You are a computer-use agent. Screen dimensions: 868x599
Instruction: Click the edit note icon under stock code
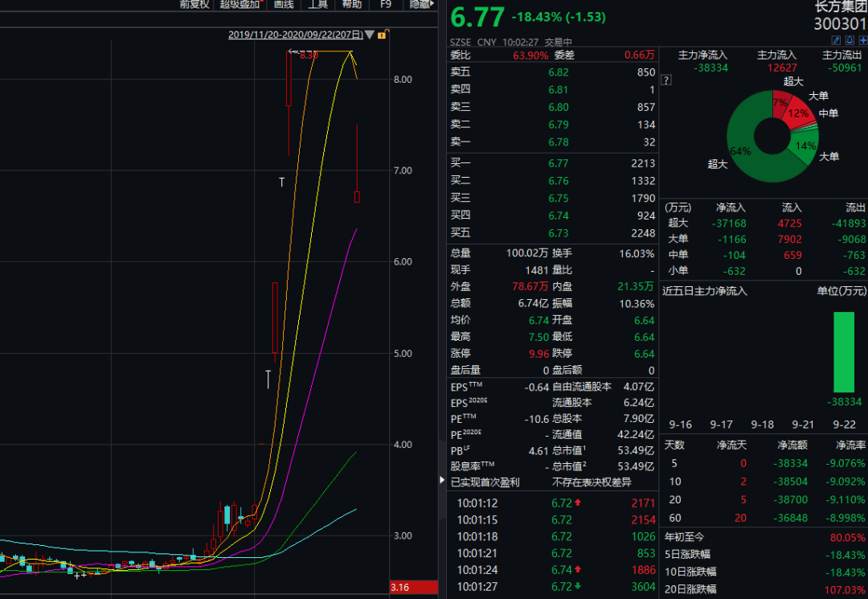[x=837, y=39]
